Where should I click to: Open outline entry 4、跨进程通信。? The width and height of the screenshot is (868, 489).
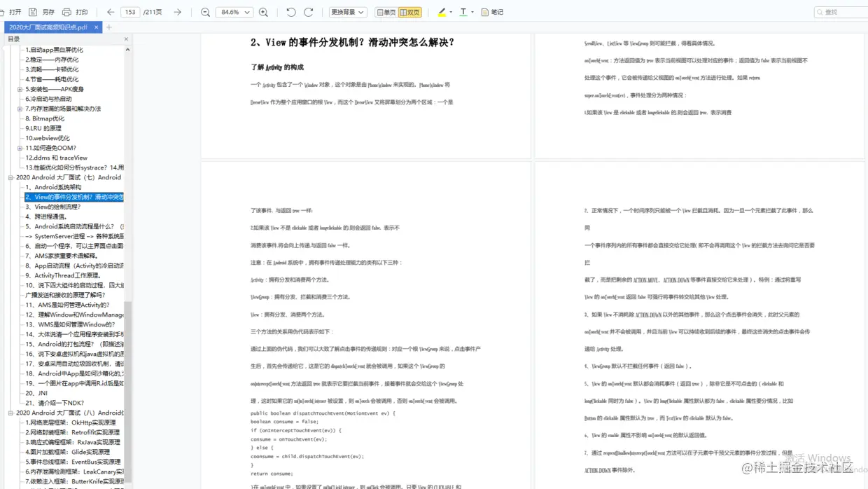point(45,216)
